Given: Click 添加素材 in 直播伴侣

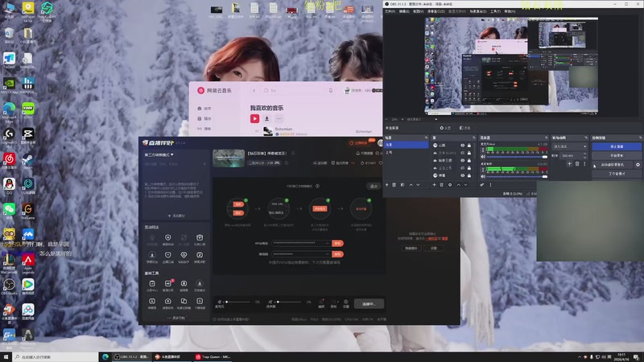Looking at the screenshot, I should coord(176,216).
